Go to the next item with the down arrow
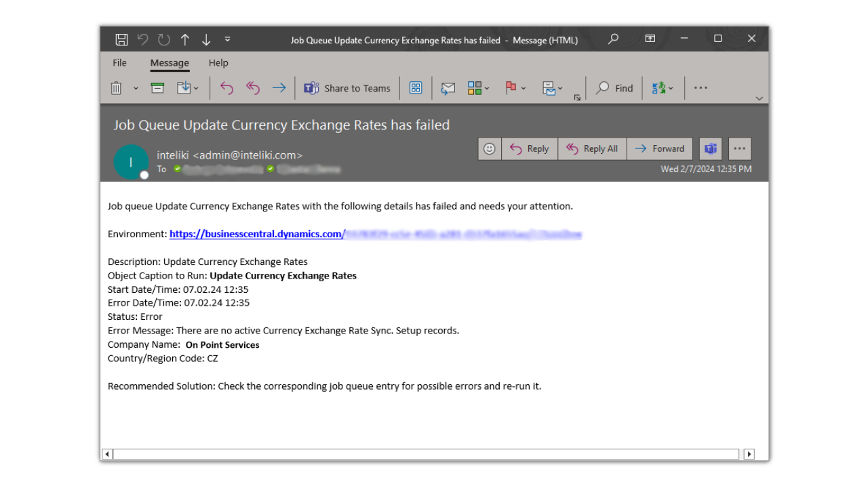 click(206, 39)
